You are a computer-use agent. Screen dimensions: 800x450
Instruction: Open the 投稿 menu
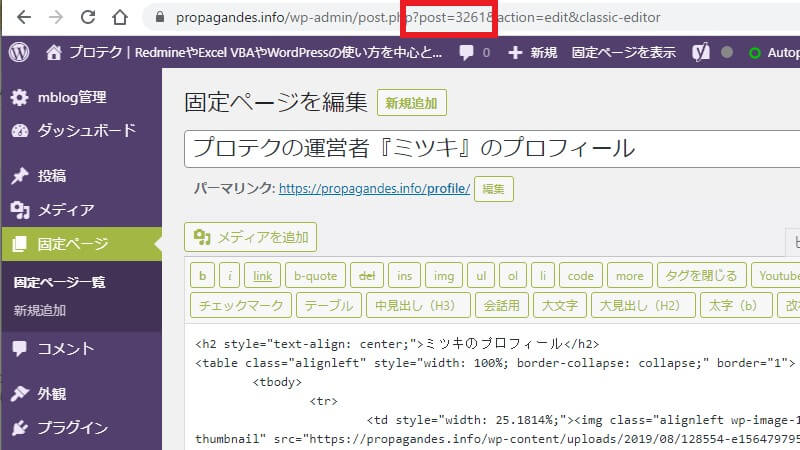coord(52,175)
